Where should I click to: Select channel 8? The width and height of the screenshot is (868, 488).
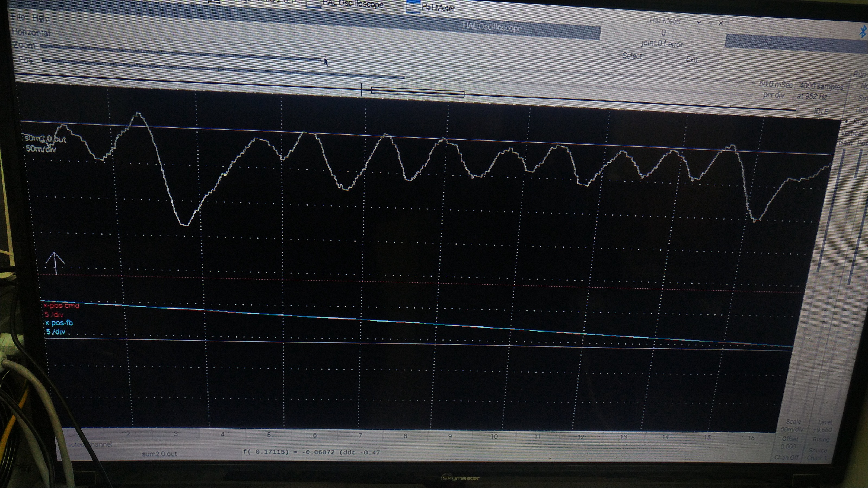(405, 436)
